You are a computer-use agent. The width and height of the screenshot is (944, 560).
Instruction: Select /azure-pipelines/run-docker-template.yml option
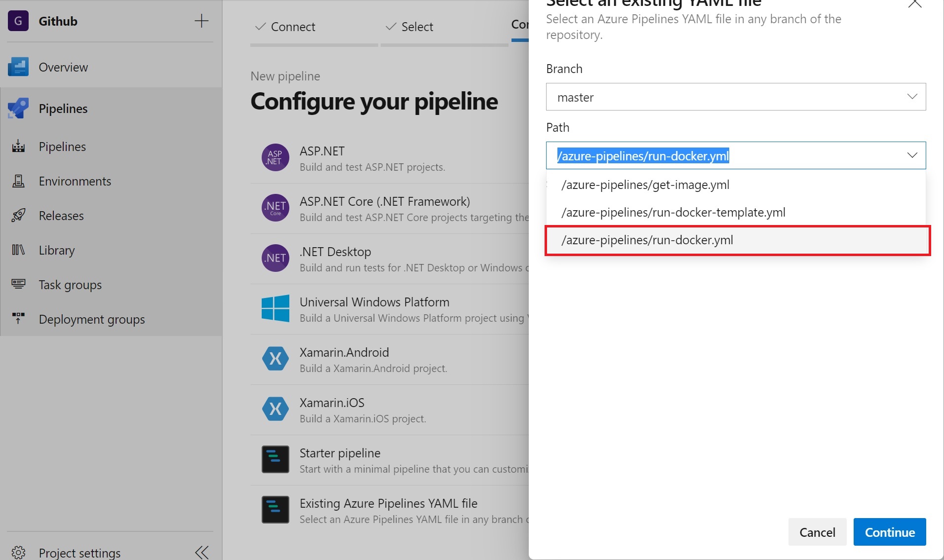(736, 212)
